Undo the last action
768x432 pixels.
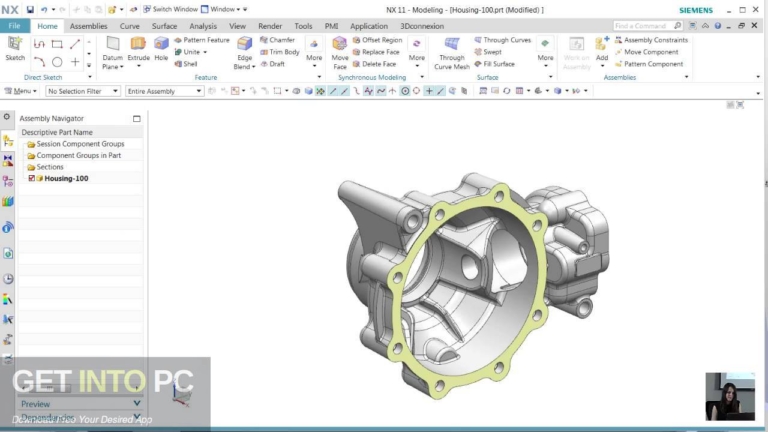tap(44, 9)
